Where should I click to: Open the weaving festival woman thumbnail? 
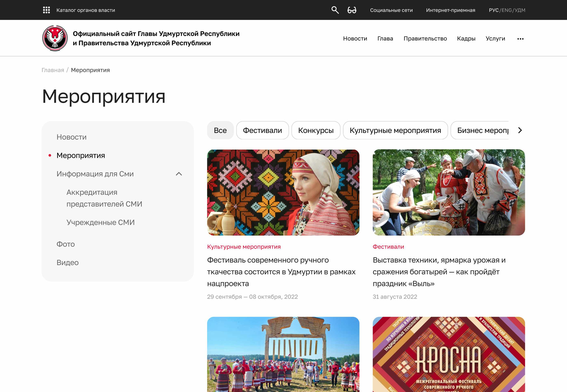pyautogui.click(x=283, y=192)
